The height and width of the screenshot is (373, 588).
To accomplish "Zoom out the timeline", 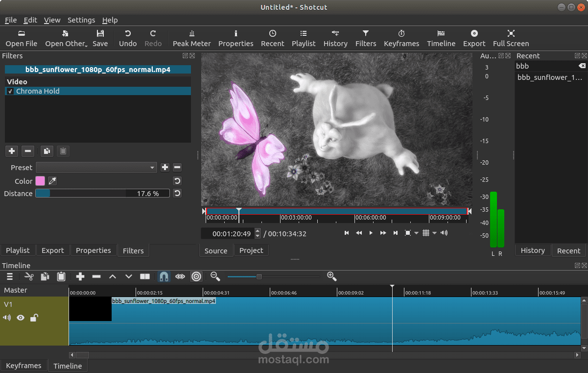I will point(214,276).
